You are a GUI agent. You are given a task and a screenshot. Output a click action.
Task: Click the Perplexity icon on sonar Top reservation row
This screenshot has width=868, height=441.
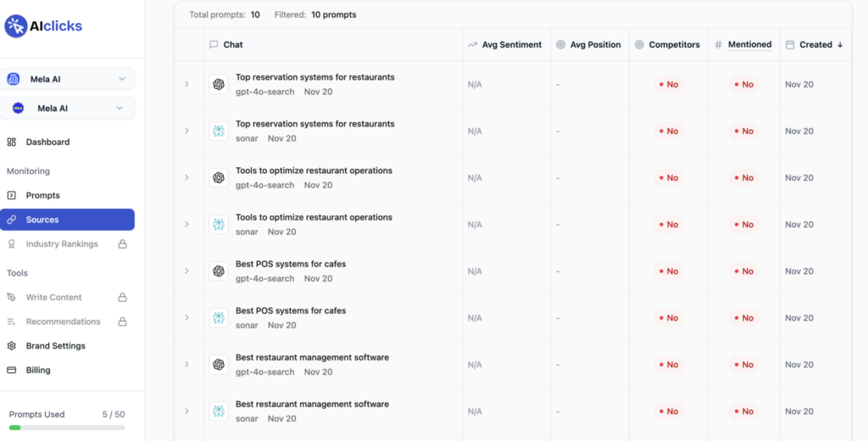coord(219,131)
